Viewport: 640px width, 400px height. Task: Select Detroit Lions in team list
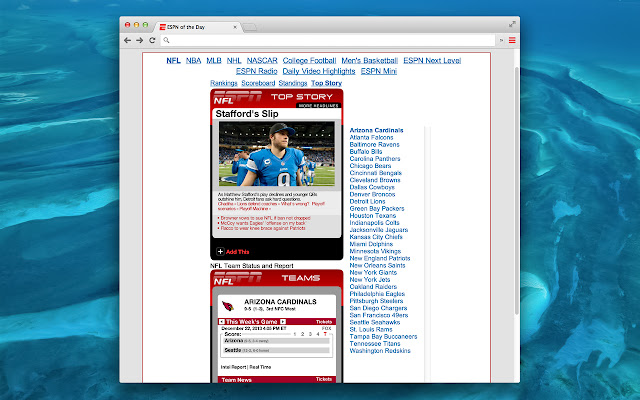pos(367,201)
